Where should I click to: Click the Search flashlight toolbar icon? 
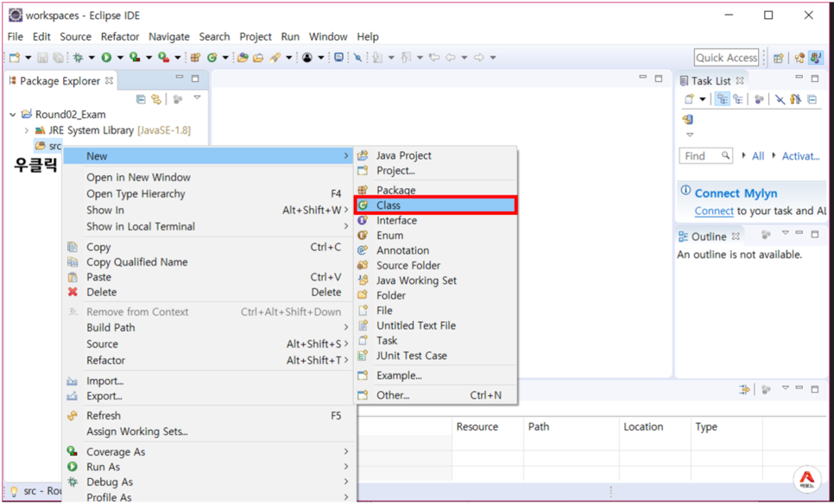tap(275, 58)
